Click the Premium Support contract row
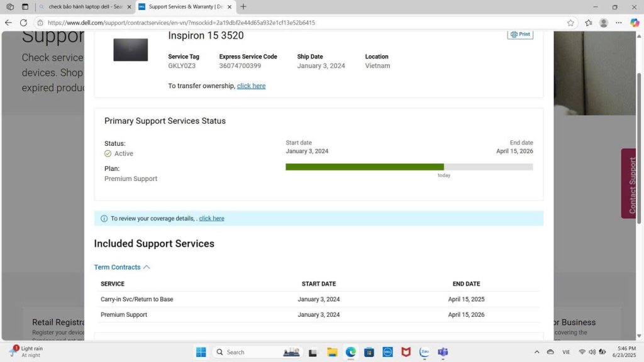 319,315
